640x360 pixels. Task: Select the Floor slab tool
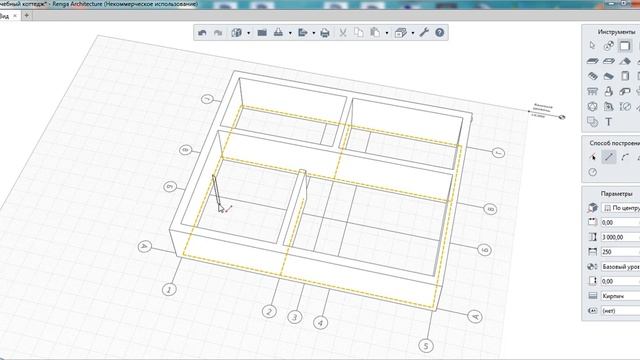tap(593, 61)
